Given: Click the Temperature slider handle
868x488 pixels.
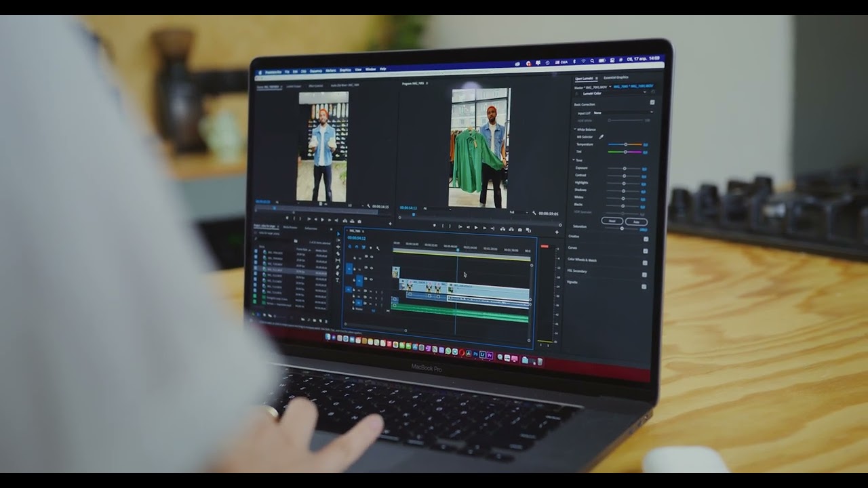Looking at the screenshot, I should point(626,144).
